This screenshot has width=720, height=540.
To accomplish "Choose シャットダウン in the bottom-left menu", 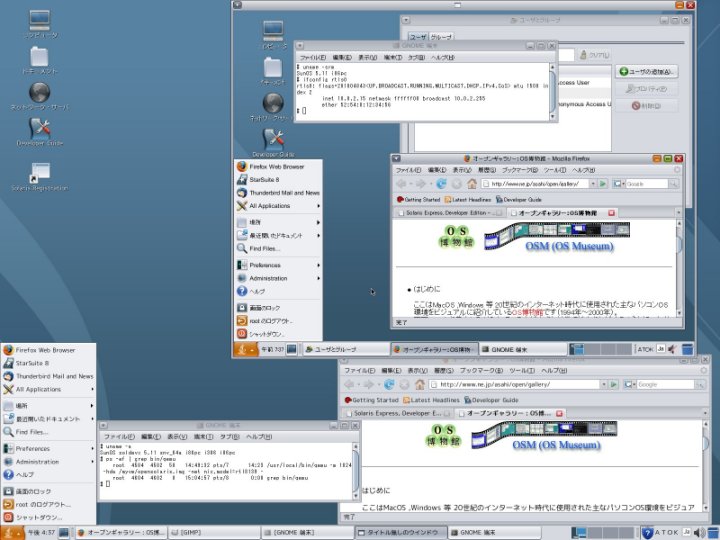I will pyautogui.click(x=49, y=518).
